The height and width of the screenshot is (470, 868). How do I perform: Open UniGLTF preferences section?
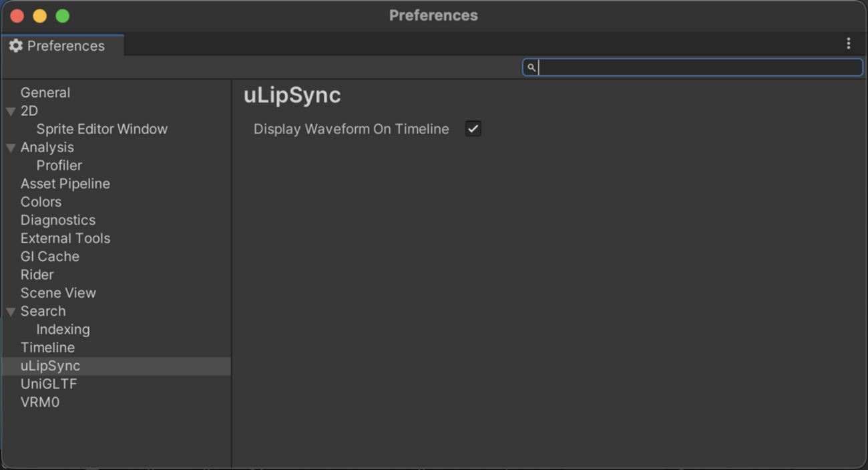click(x=49, y=384)
